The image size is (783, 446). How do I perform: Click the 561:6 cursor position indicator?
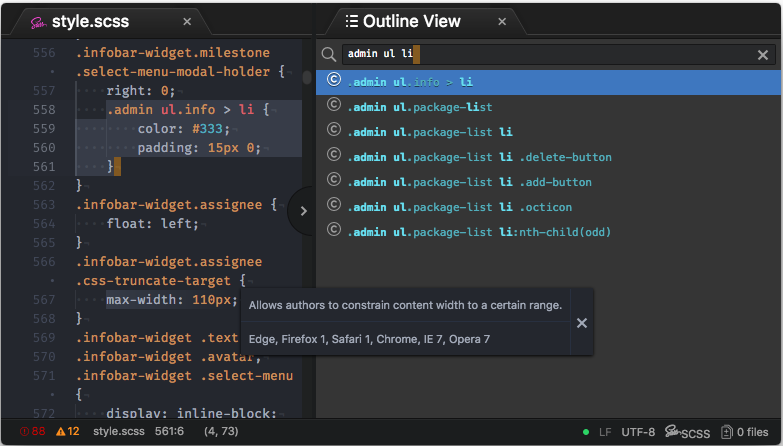169,432
